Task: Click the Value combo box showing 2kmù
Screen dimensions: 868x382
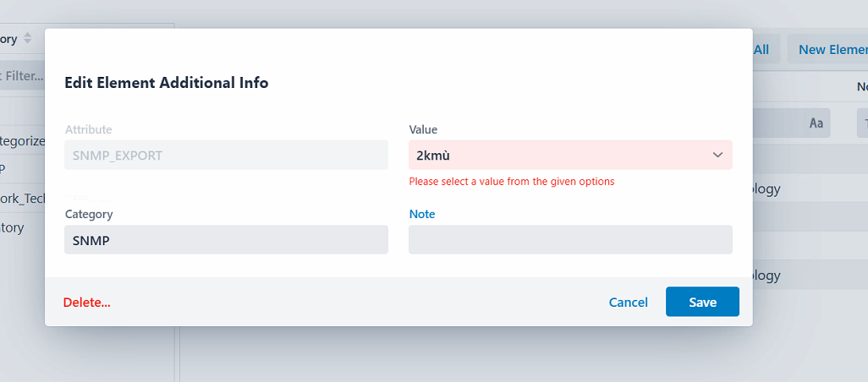Action: coord(558,155)
